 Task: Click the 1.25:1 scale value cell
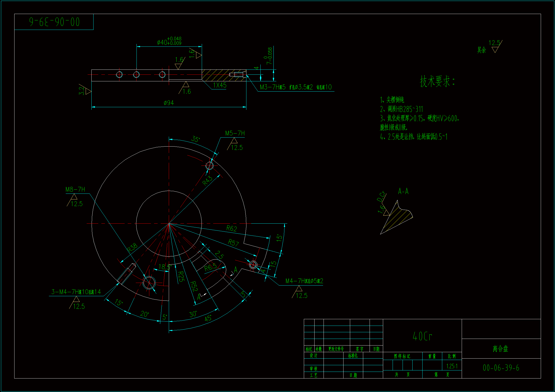pos(452,366)
